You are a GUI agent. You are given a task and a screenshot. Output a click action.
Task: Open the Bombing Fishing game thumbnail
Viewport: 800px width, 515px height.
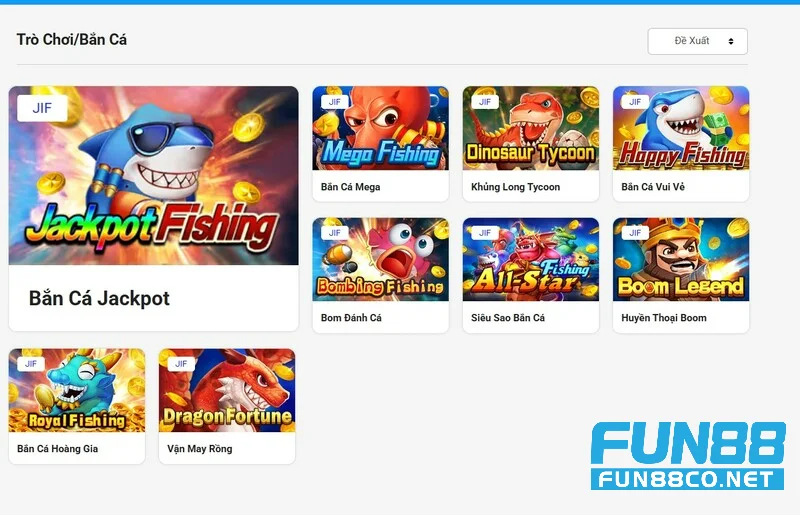click(381, 259)
